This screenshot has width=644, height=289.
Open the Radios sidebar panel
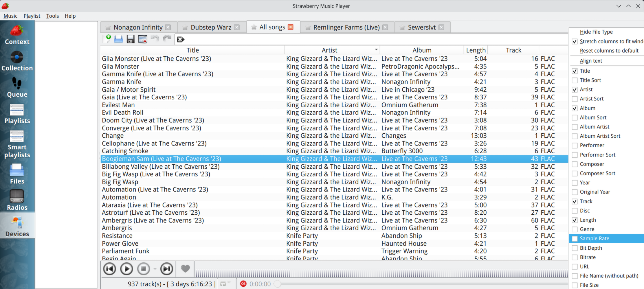[x=17, y=200]
